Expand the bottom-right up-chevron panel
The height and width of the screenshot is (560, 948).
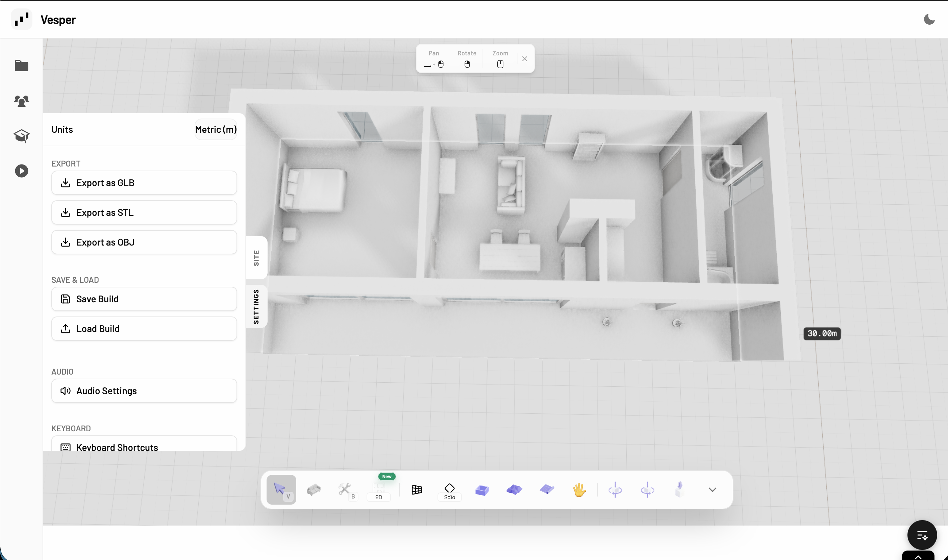coord(918,557)
